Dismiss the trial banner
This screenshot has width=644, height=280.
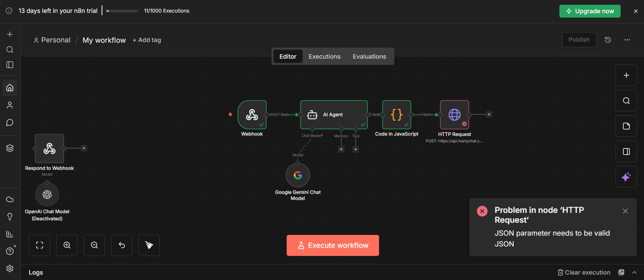click(x=636, y=11)
